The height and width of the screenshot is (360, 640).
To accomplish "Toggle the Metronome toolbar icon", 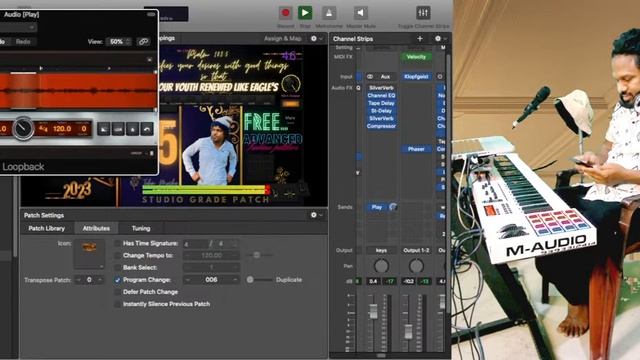I will point(329,13).
